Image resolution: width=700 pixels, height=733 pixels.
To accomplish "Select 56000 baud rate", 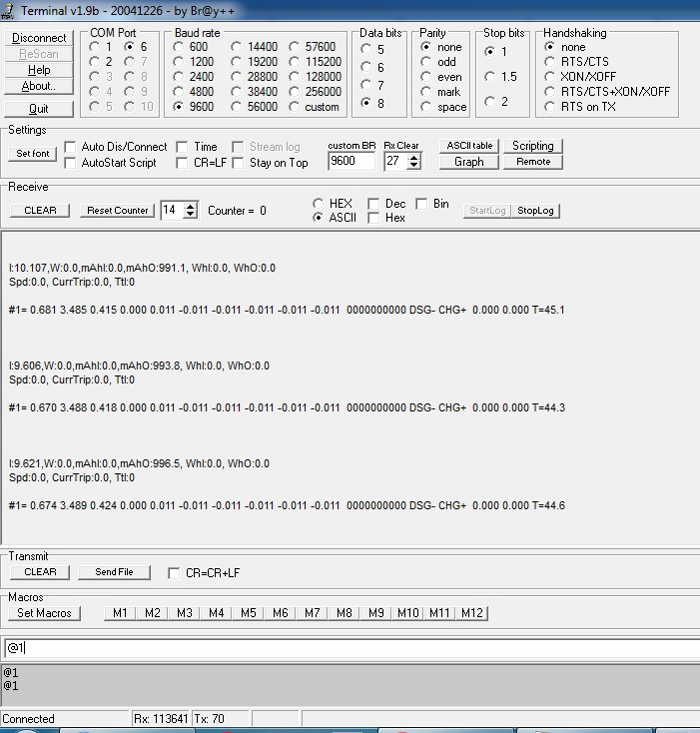I will point(237,107).
